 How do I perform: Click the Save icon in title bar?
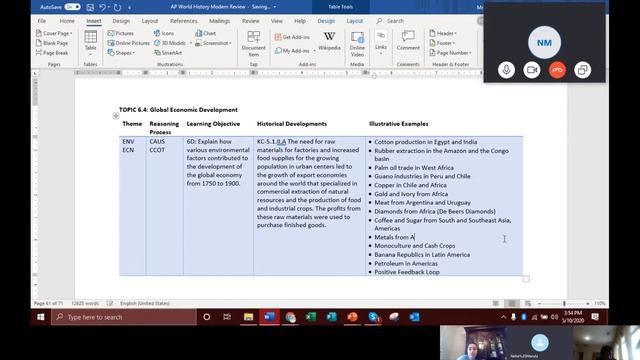pos(90,7)
